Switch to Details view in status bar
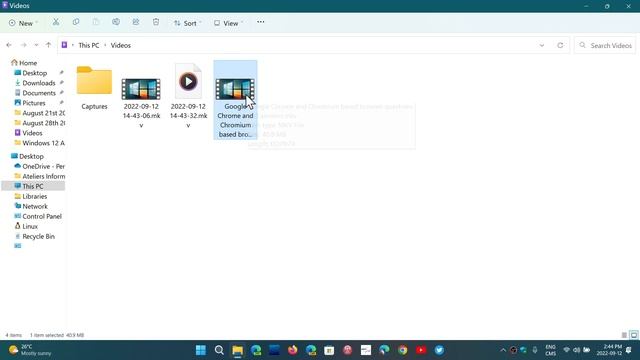This screenshot has width=640, height=360. (x=624, y=335)
